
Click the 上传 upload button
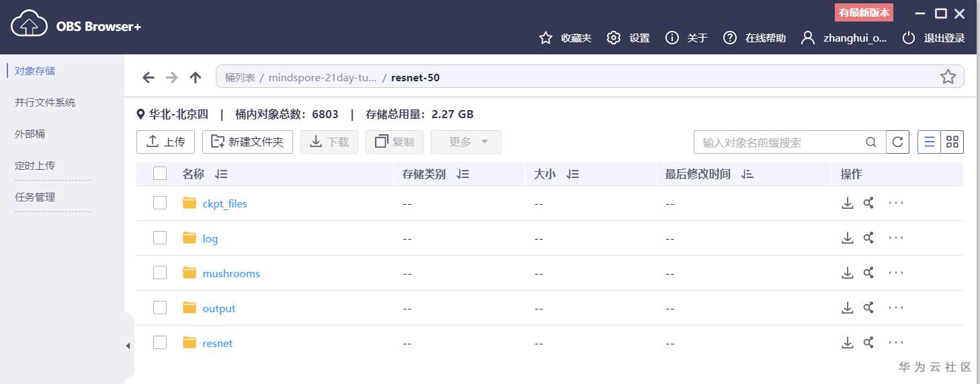pos(165,142)
